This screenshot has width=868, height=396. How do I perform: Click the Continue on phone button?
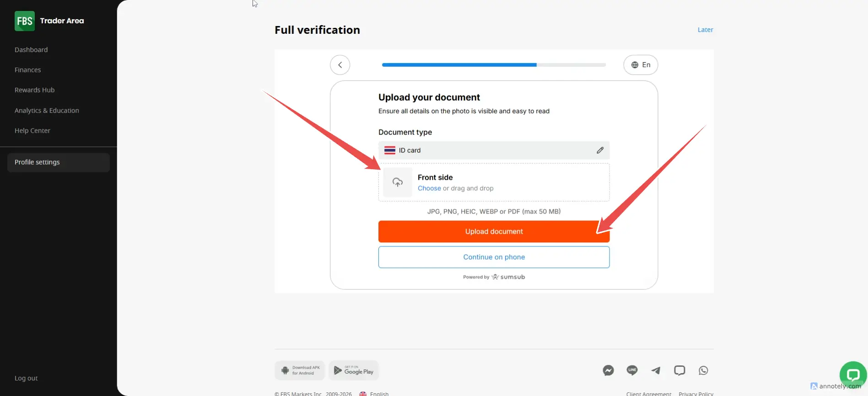494,257
